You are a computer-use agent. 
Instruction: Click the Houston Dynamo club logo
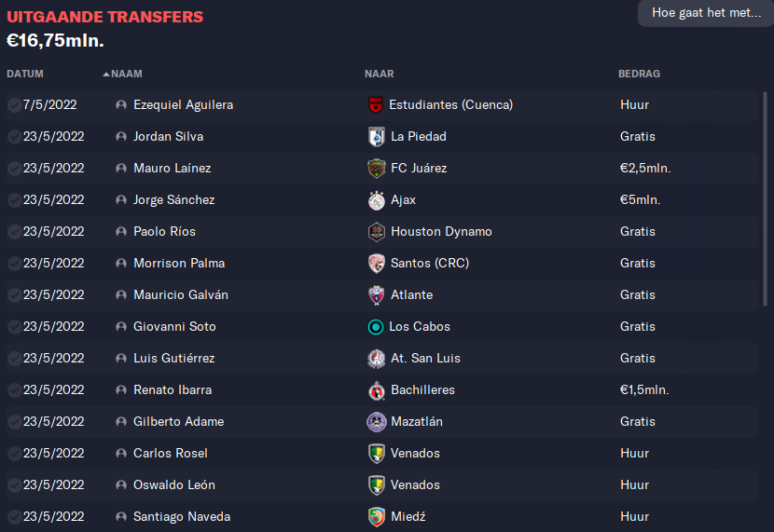[x=376, y=232]
